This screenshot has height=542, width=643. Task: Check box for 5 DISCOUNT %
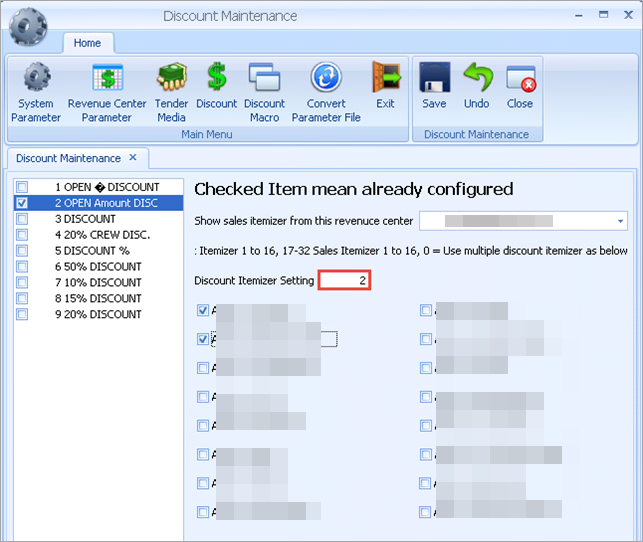pyautogui.click(x=22, y=251)
